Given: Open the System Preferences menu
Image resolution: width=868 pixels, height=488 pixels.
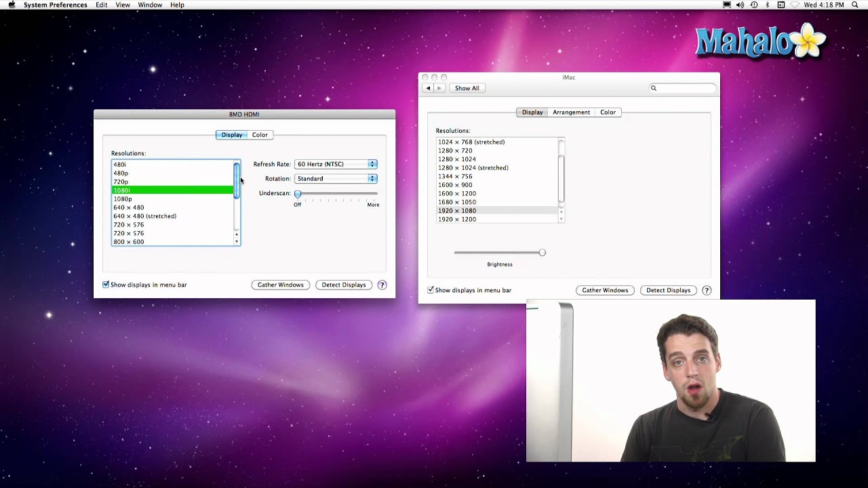Looking at the screenshot, I should (x=56, y=5).
